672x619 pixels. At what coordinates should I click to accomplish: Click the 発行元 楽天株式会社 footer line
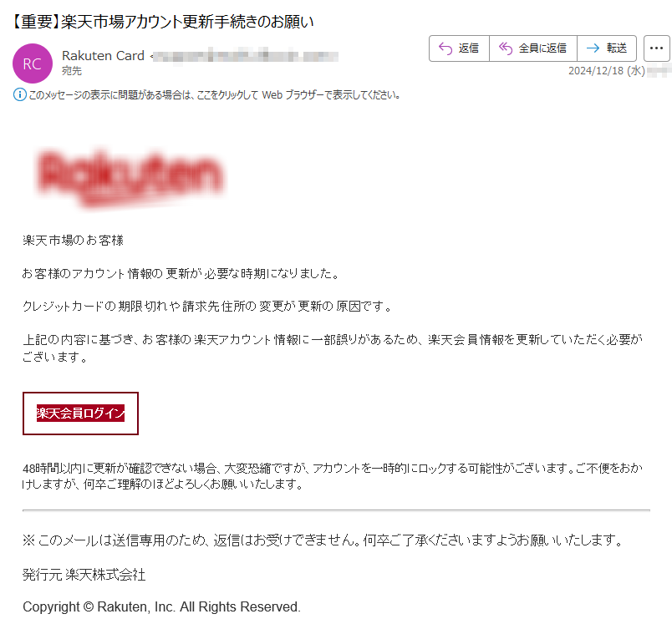[x=84, y=575]
